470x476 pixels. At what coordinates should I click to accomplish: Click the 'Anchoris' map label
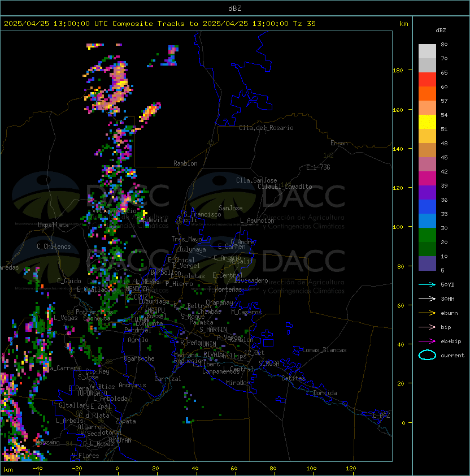(x=132, y=385)
